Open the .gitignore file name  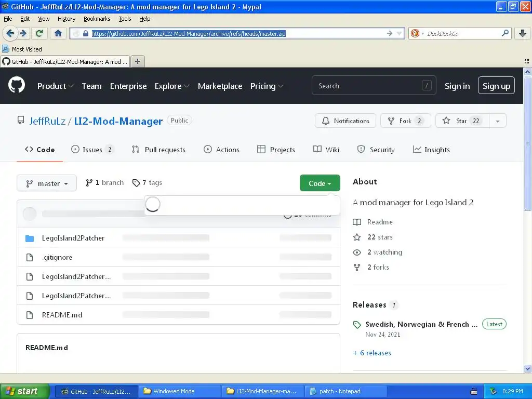[x=57, y=258]
